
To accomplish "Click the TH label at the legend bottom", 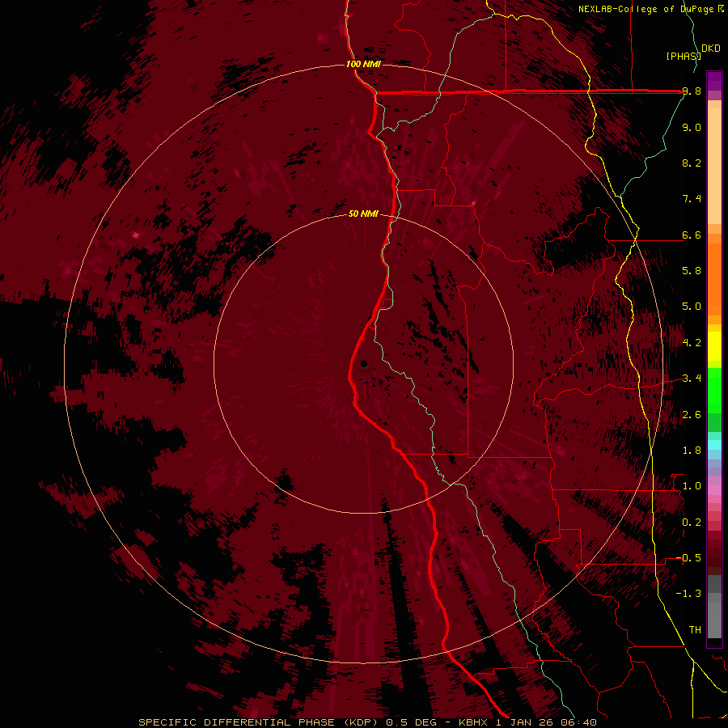I will tap(695, 629).
